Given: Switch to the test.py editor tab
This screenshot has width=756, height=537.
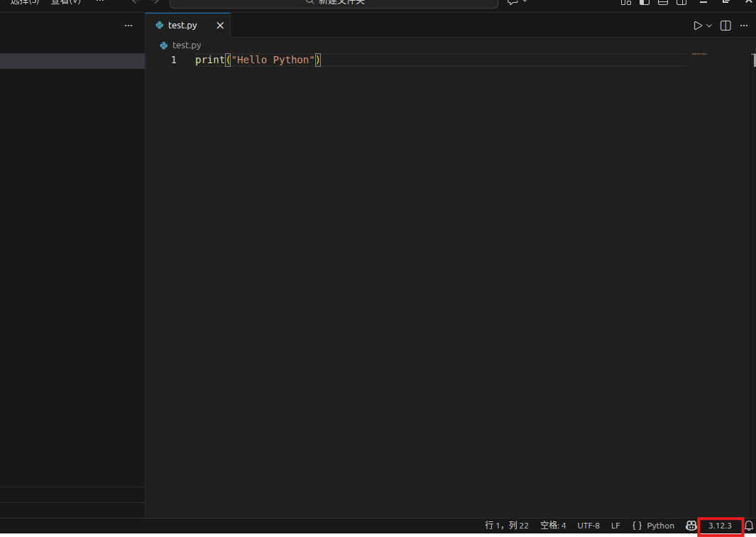Looking at the screenshot, I should point(182,26).
